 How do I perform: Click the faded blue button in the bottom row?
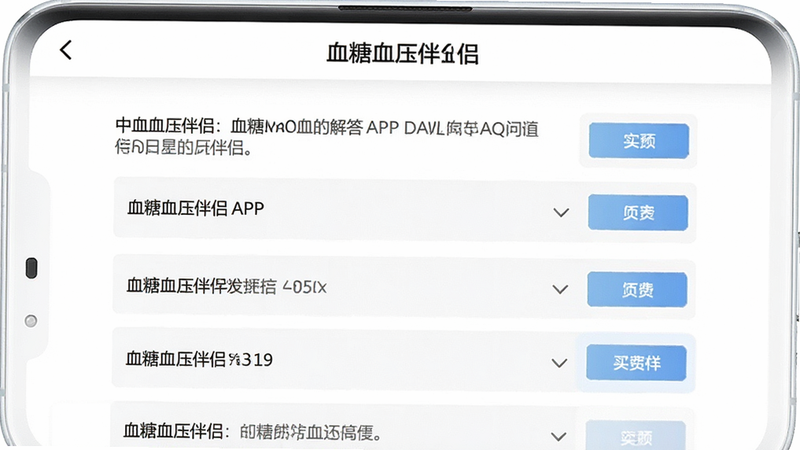click(636, 435)
